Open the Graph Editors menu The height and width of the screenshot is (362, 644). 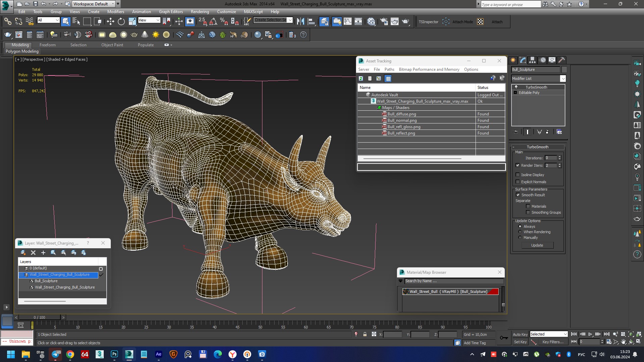(x=171, y=12)
